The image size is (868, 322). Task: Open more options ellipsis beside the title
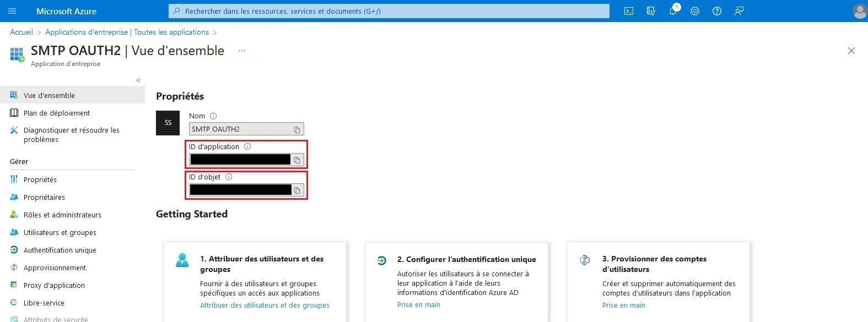click(x=241, y=51)
